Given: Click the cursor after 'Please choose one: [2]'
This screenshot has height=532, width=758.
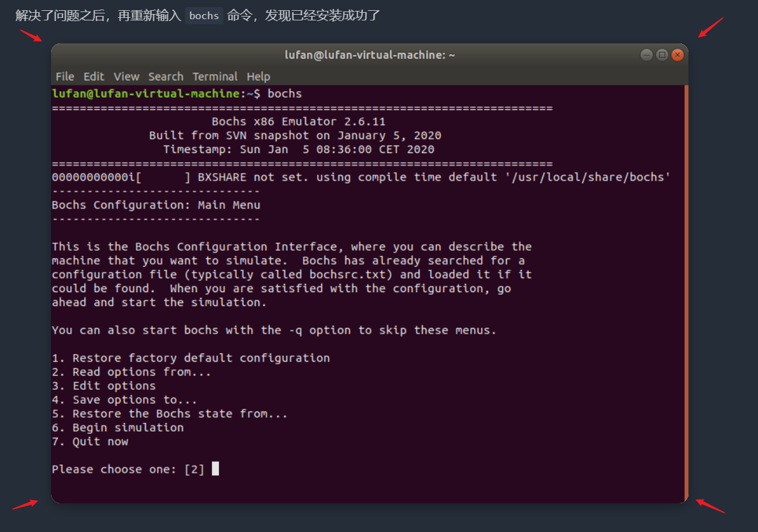Looking at the screenshot, I should 215,469.
